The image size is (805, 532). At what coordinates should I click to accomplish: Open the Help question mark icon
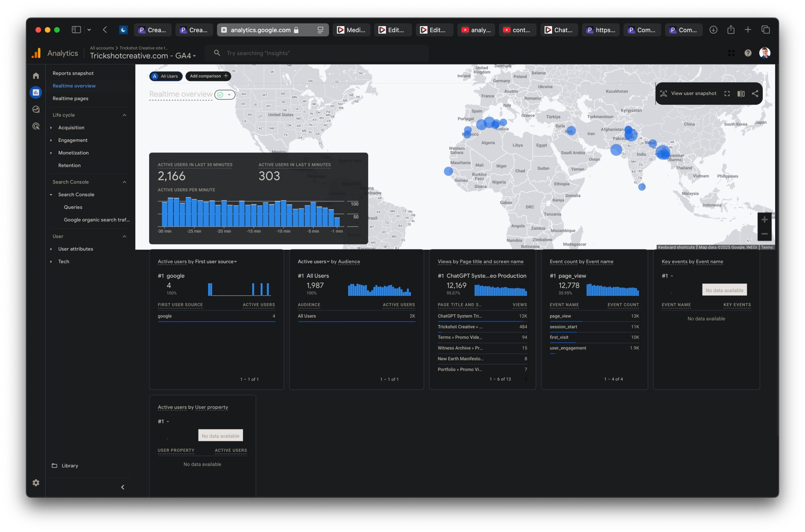click(x=748, y=53)
